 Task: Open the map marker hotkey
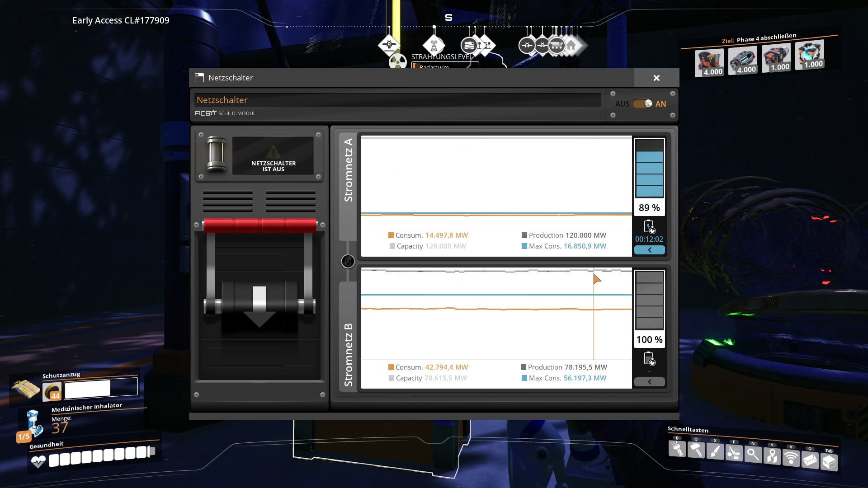coord(772,456)
